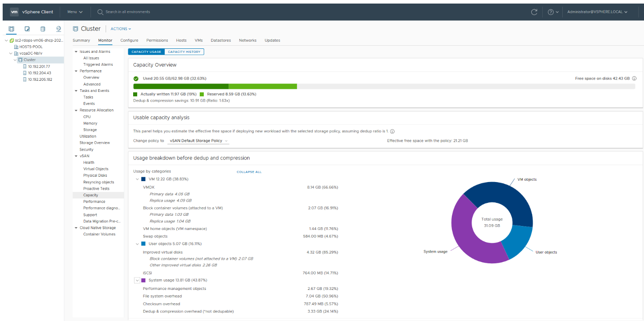Screen dimensions: 644x321
Task: Open Virtual Objects under vSAN
Action: point(96,169)
